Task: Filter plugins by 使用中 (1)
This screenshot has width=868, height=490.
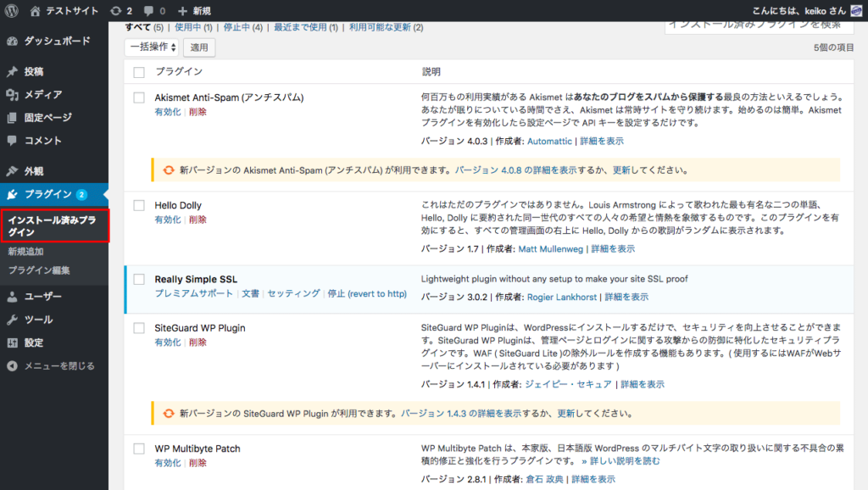Action: pos(193,27)
